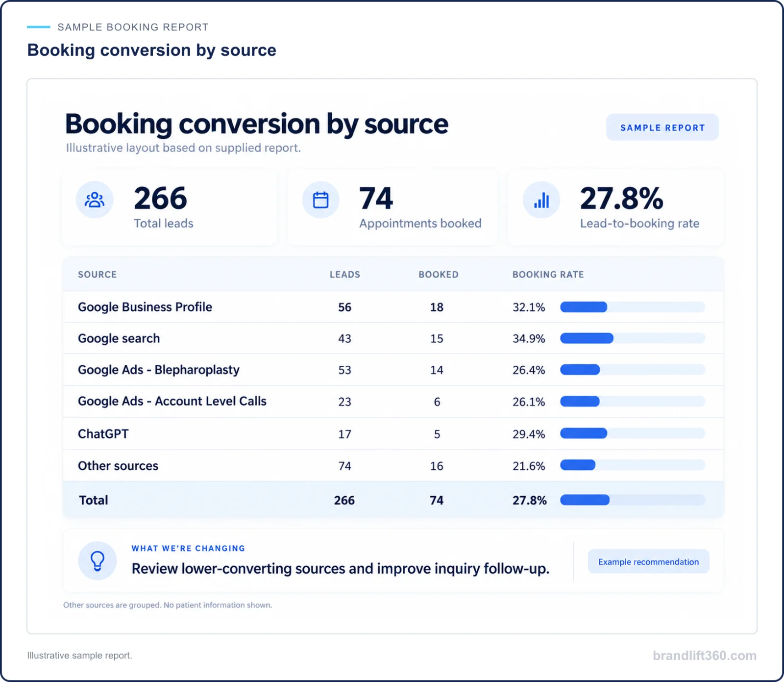Click the Google Business Profile rate bar
784x682 pixels.
click(633, 307)
